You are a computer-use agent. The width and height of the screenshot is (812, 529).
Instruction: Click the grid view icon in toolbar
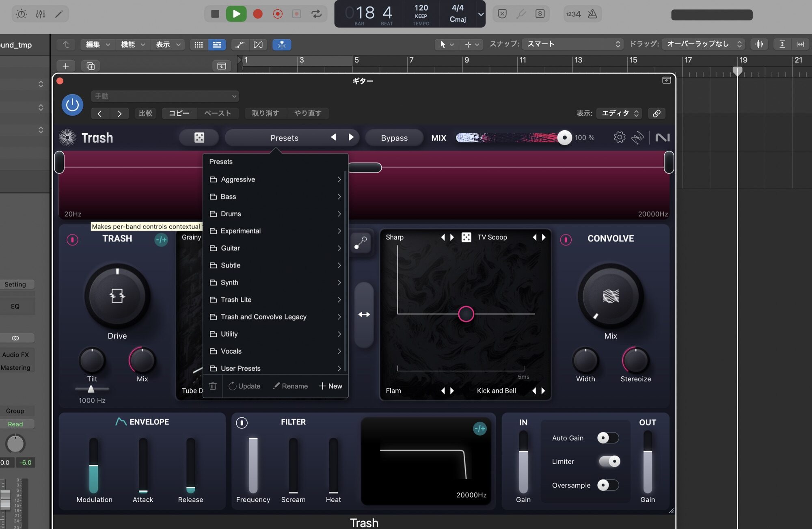[x=199, y=45]
